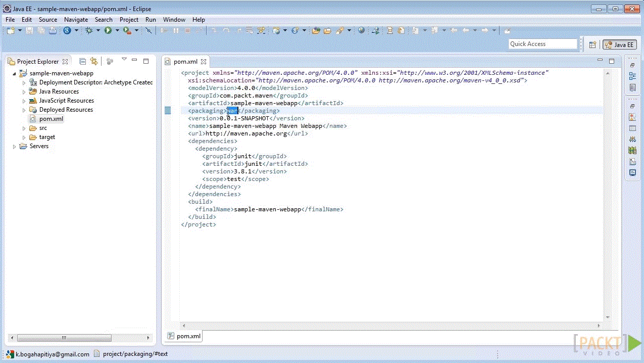Expand the Deployment Descriptor node
The width and height of the screenshot is (644, 363).
coord(24,82)
